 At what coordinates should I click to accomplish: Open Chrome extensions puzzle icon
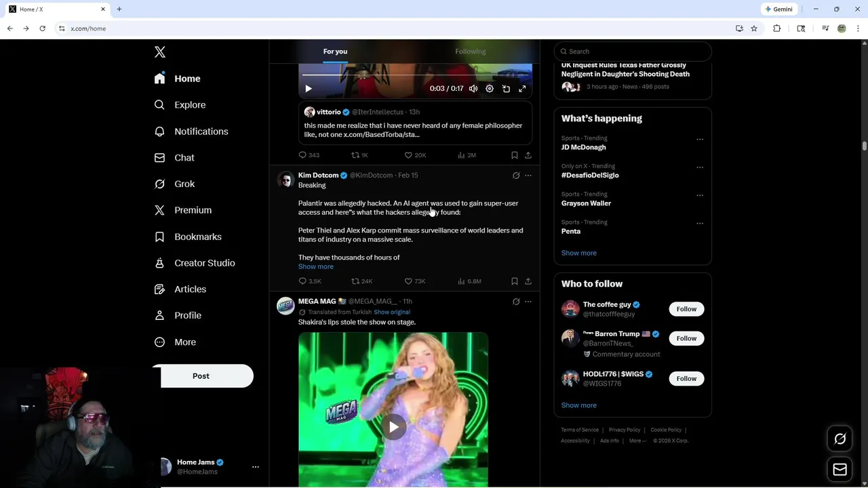pyautogui.click(x=777, y=28)
